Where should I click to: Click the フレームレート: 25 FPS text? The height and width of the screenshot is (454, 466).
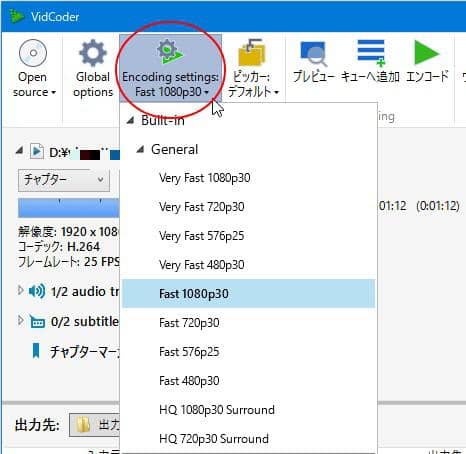68,262
